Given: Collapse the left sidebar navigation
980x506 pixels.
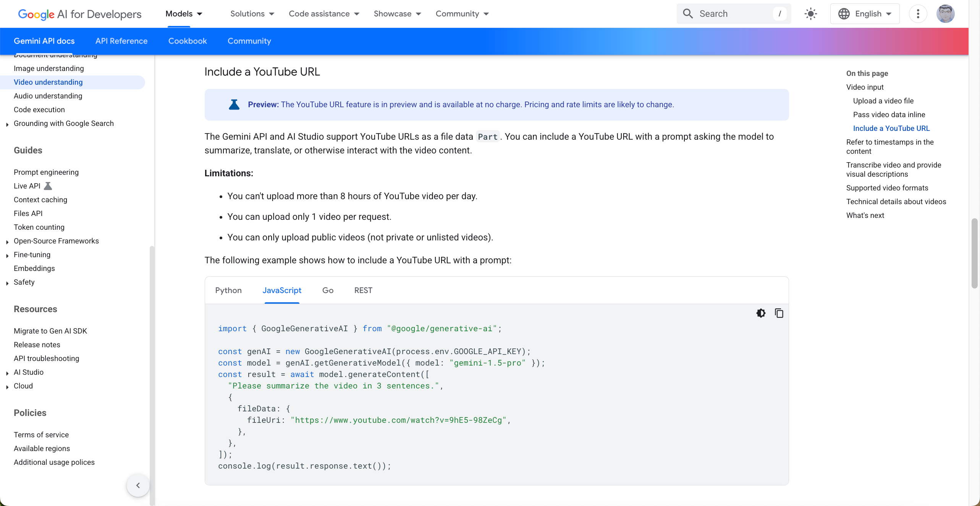Looking at the screenshot, I should pos(137,485).
